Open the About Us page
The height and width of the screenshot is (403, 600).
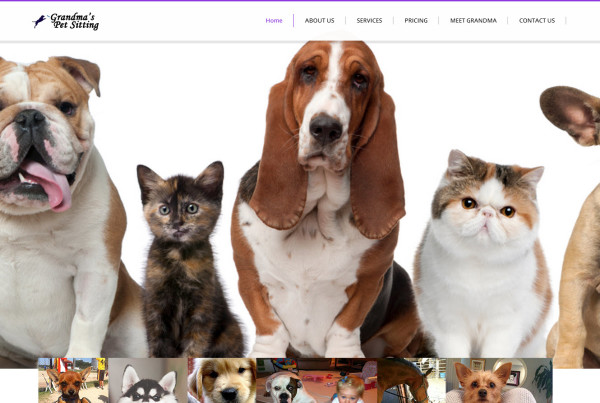[x=319, y=20]
